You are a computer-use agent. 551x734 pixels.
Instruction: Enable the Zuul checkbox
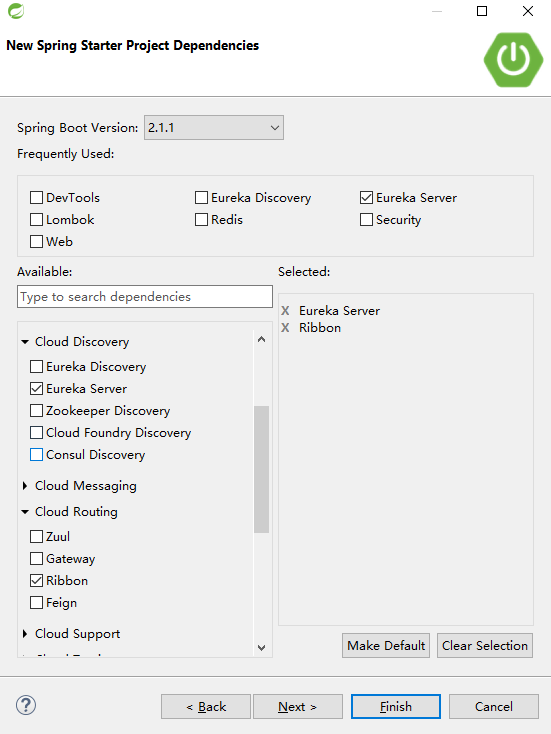coord(37,536)
